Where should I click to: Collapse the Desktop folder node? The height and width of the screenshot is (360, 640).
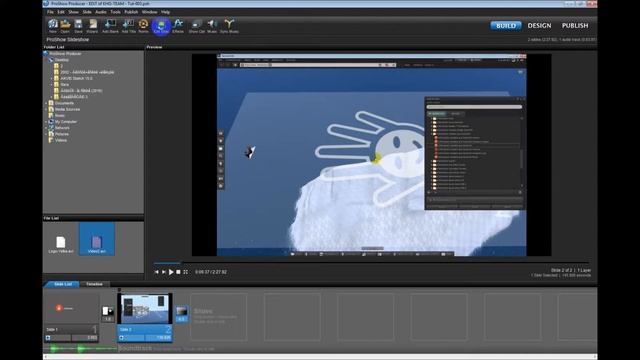tap(46, 60)
